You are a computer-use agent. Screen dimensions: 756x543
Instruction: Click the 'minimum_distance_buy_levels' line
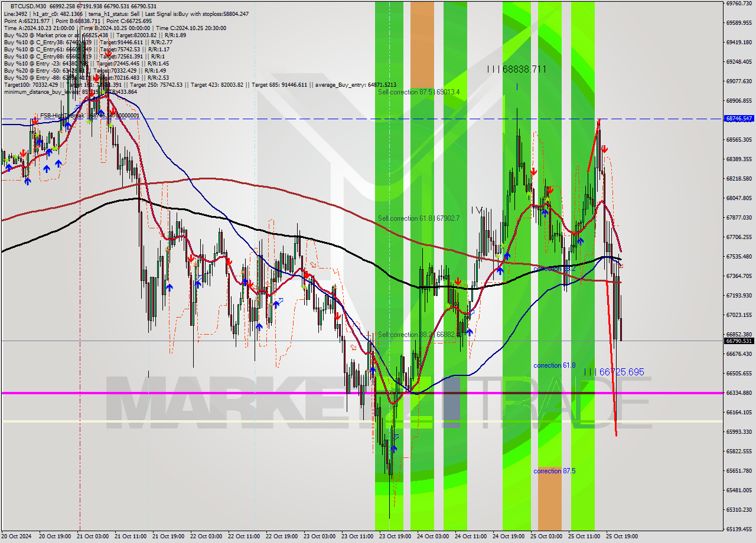tap(70, 91)
